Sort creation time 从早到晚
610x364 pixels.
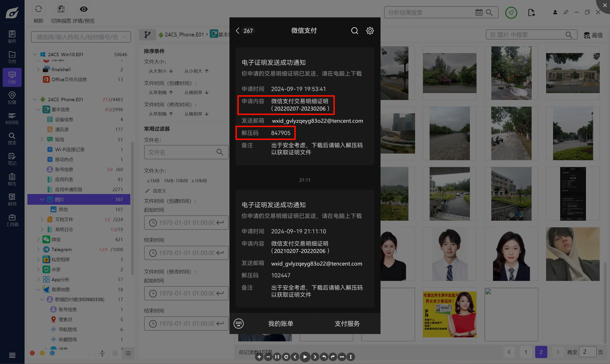[x=161, y=92]
